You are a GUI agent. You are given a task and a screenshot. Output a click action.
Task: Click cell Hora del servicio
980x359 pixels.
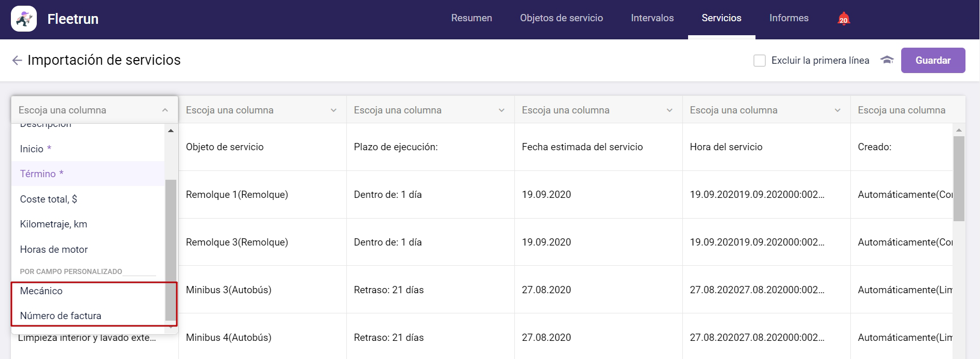coord(766,147)
